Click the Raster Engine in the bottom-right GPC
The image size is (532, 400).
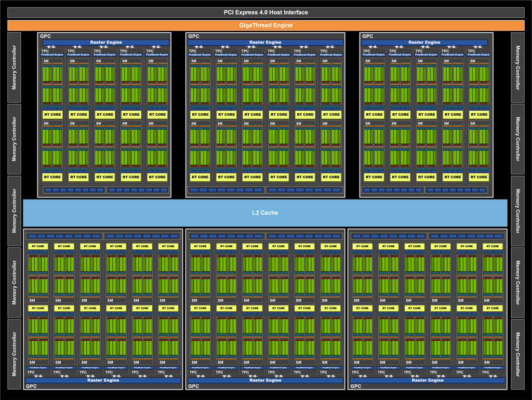click(428, 380)
